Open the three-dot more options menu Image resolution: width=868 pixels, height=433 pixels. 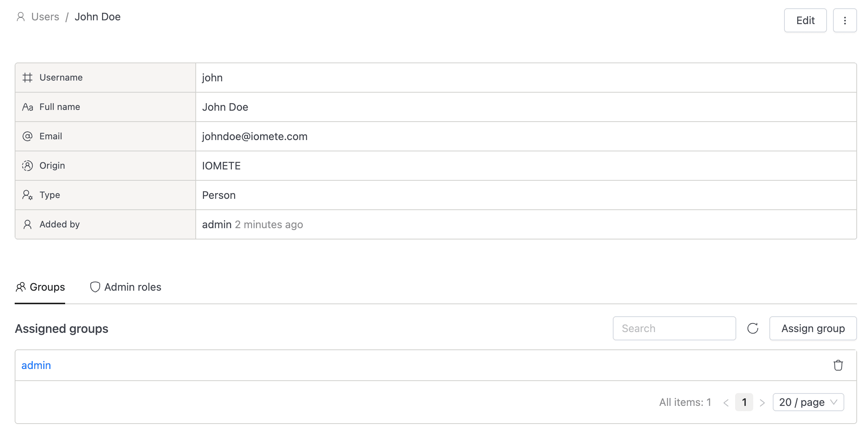[x=845, y=21]
